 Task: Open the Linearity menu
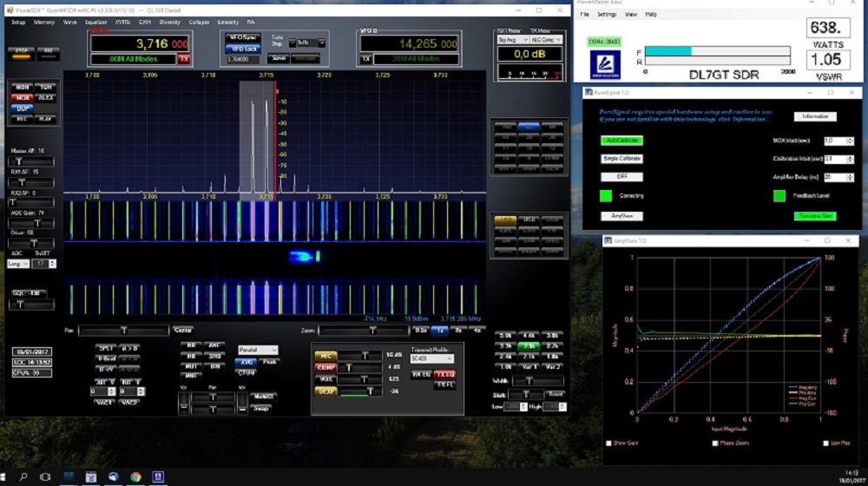(x=227, y=23)
